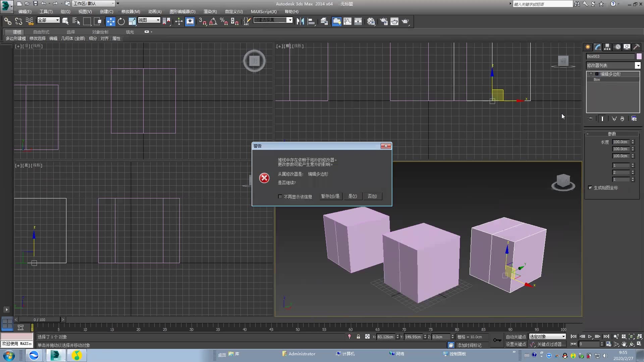
Task: Check 不再显示该信息 in the warning dialog
Action: [x=280, y=196]
